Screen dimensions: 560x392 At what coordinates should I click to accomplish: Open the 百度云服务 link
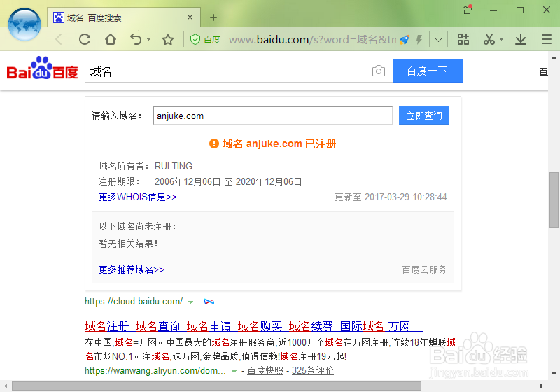424,270
